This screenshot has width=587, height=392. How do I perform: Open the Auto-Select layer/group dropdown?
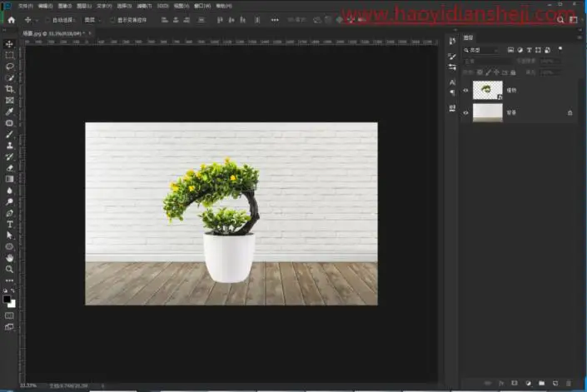92,20
